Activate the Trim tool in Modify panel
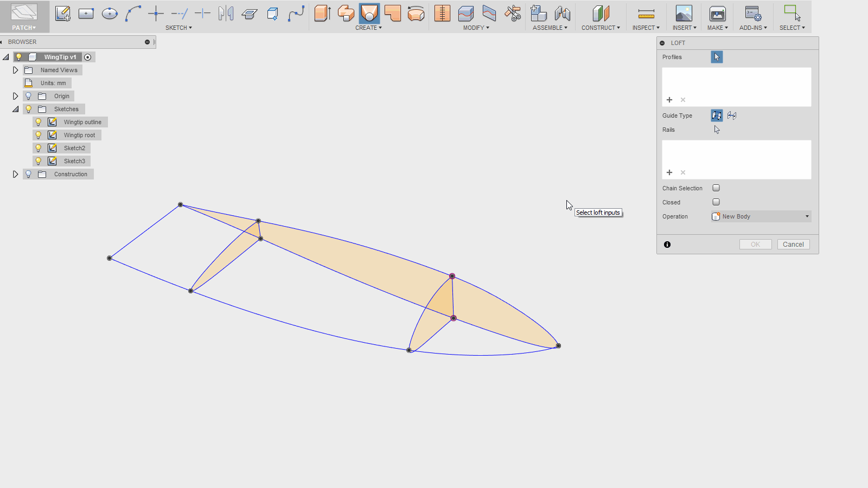868x488 pixels. pyautogui.click(x=512, y=13)
